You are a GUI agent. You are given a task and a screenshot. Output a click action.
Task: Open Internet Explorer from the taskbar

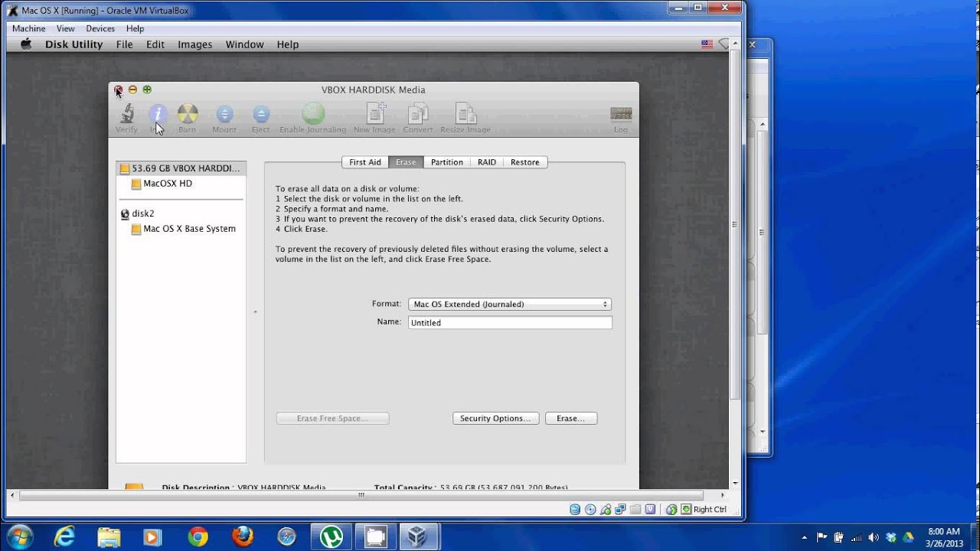65,536
